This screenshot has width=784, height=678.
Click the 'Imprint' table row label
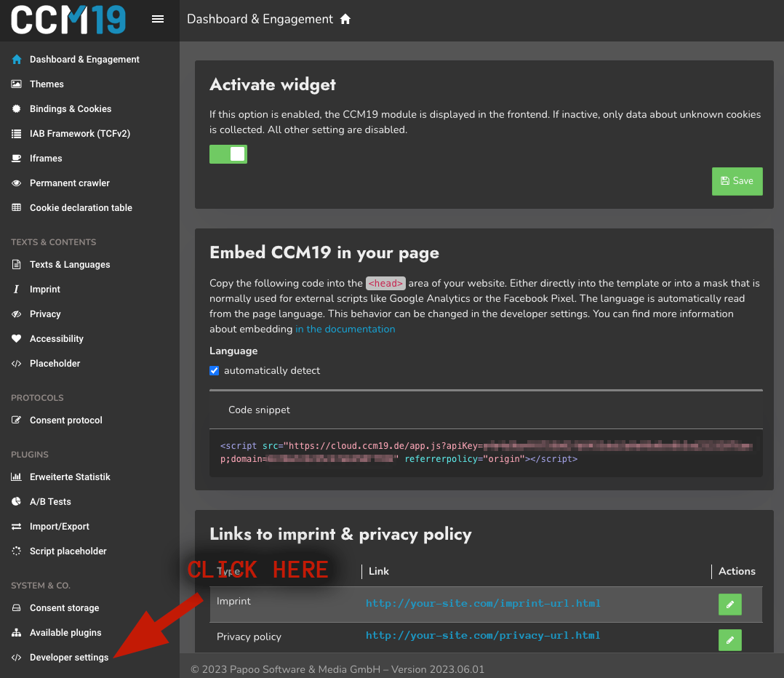click(233, 601)
